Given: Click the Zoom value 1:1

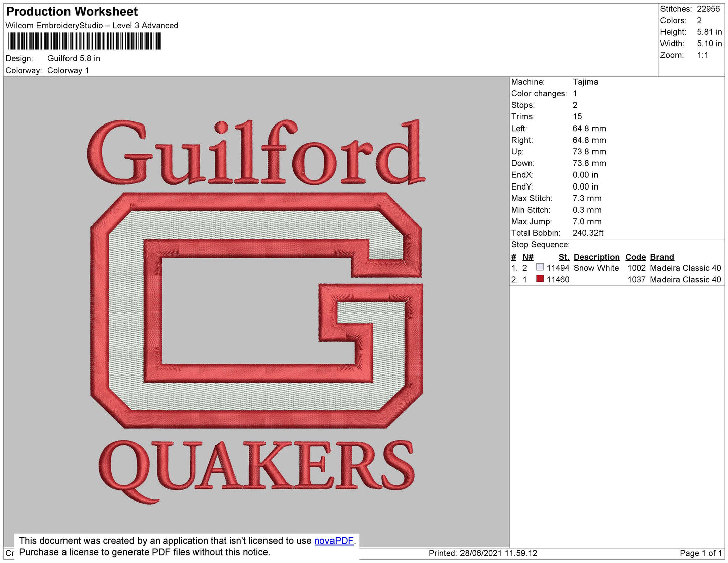Looking at the screenshot, I should pyautogui.click(x=703, y=55).
